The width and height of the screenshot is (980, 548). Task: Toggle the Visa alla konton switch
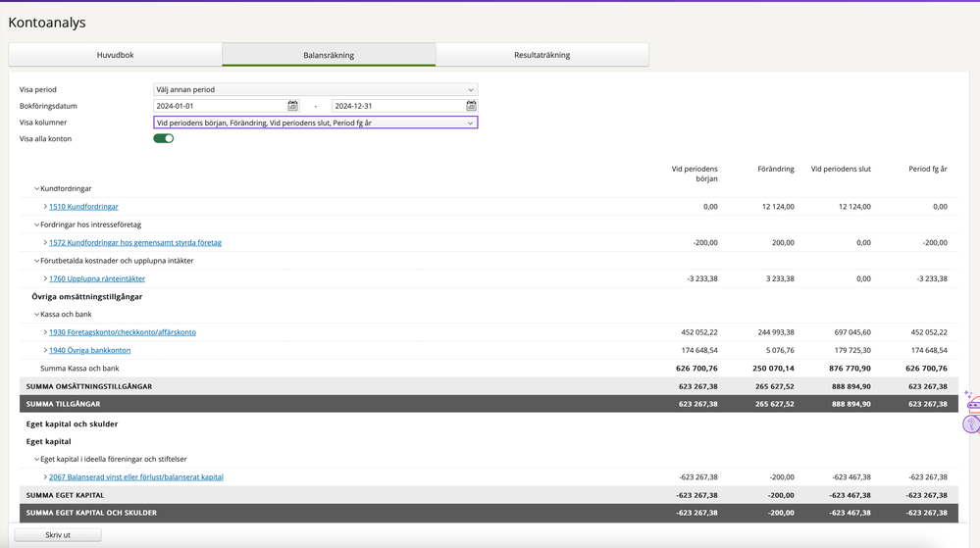click(164, 139)
